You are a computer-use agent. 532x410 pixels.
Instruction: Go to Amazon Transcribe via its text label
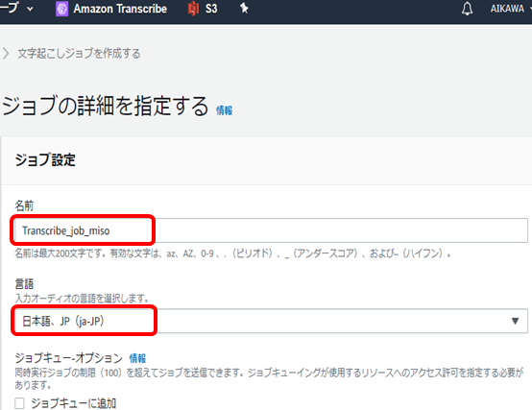(x=120, y=9)
